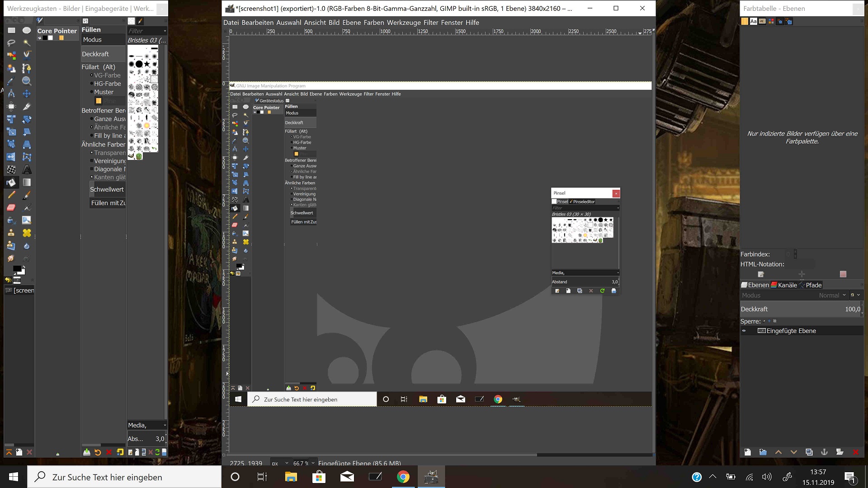Select the Rectangle Select tool
Image resolution: width=868 pixels, height=488 pixels.
coord(11,30)
